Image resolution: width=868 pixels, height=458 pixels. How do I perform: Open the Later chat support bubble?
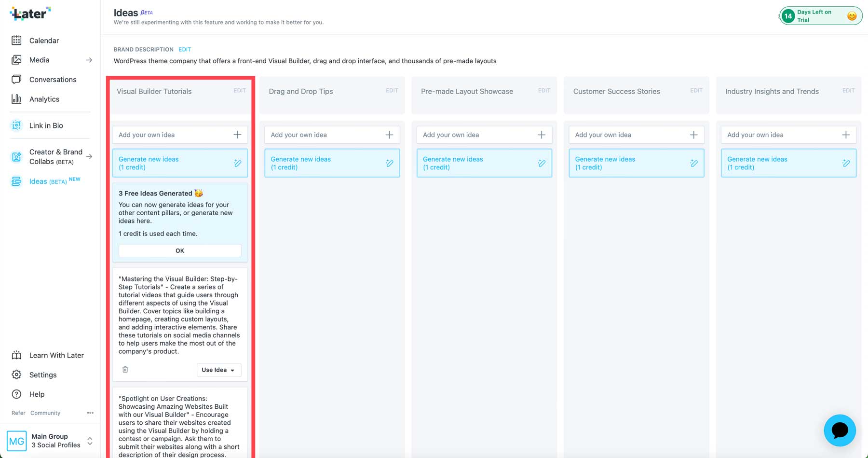(840, 430)
